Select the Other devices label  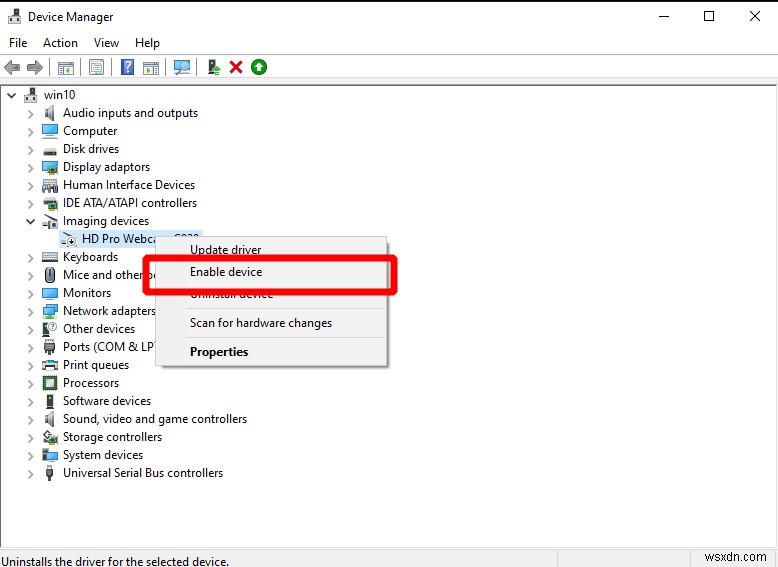pyautogui.click(x=99, y=329)
